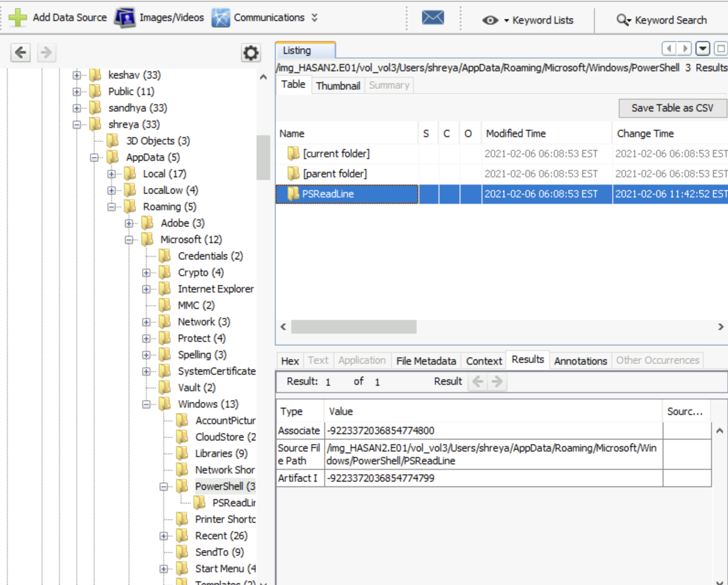The width and height of the screenshot is (728, 585).
Task: Expand the Local folder node
Action: pyautogui.click(x=112, y=174)
